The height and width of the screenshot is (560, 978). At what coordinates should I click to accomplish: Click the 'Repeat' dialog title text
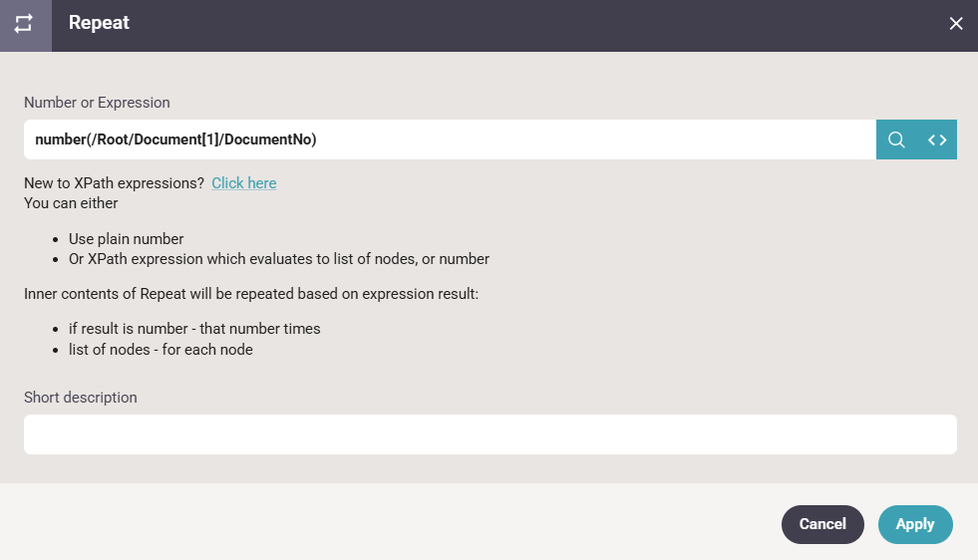99,23
